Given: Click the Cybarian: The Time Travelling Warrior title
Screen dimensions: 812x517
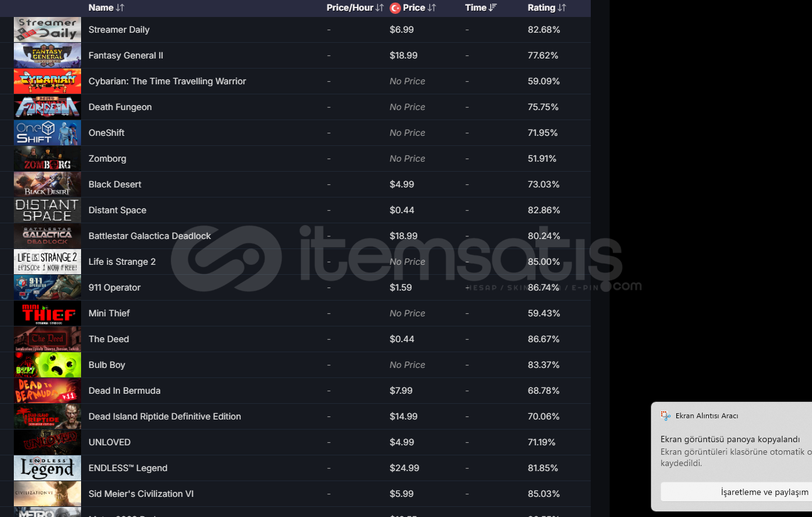Looking at the screenshot, I should (167, 81).
